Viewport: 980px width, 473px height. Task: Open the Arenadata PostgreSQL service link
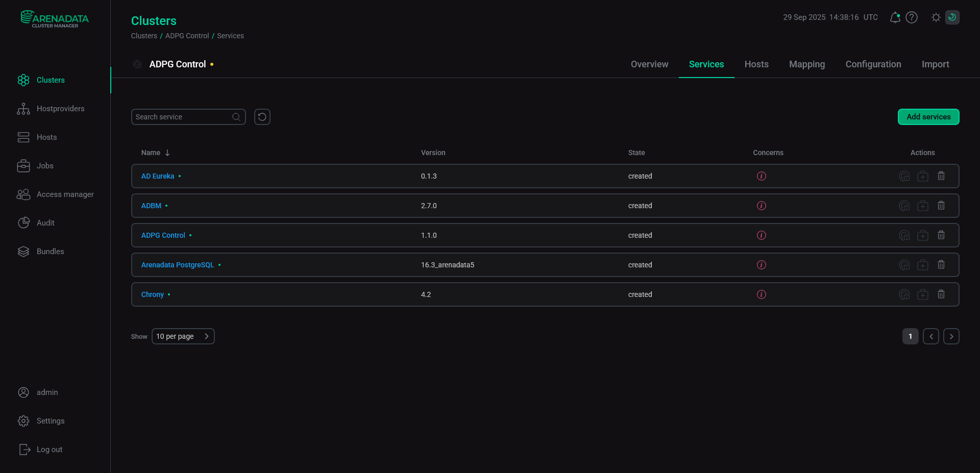[x=177, y=265]
